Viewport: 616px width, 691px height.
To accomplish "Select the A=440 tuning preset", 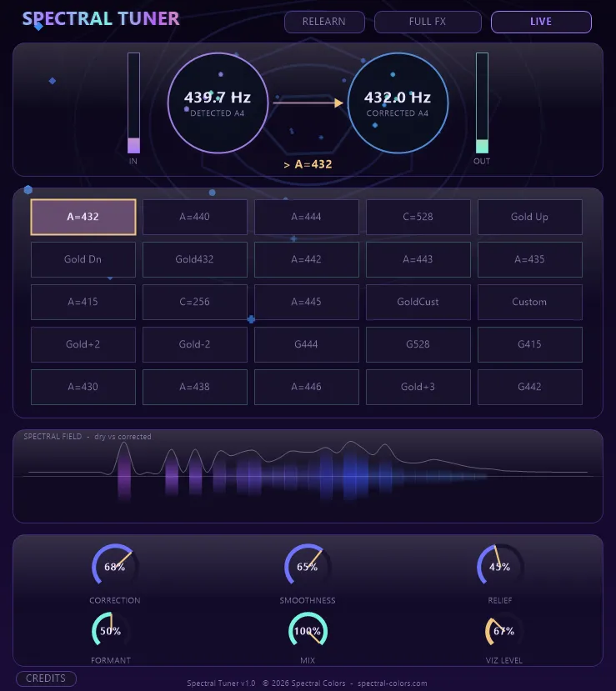I will pyautogui.click(x=195, y=217).
